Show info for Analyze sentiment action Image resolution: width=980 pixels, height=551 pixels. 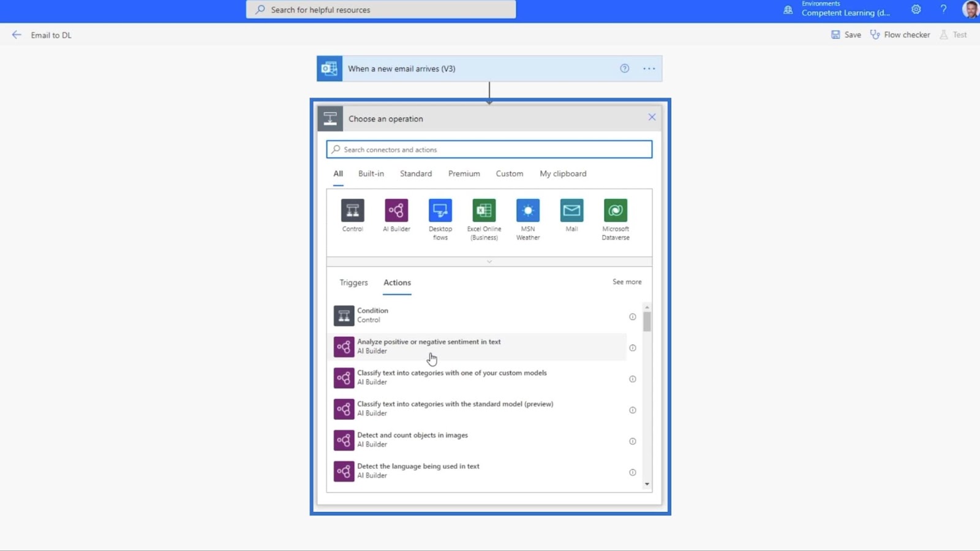coord(633,348)
